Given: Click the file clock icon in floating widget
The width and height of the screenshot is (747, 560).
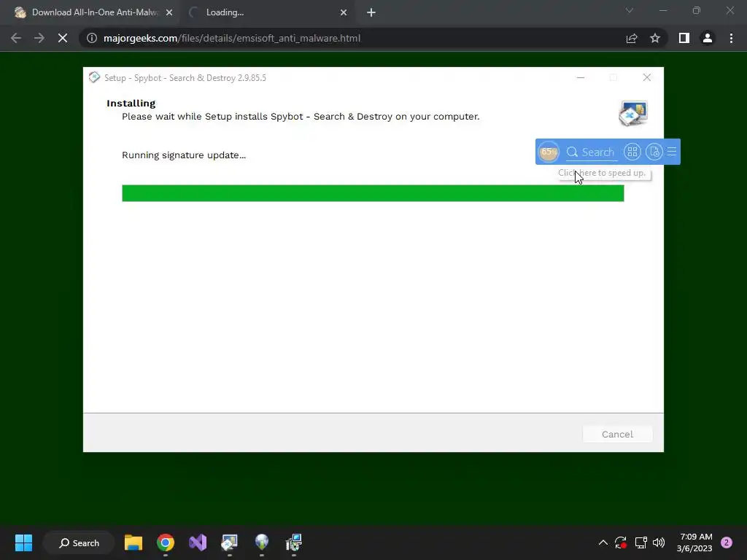Looking at the screenshot, I should 654,152.
